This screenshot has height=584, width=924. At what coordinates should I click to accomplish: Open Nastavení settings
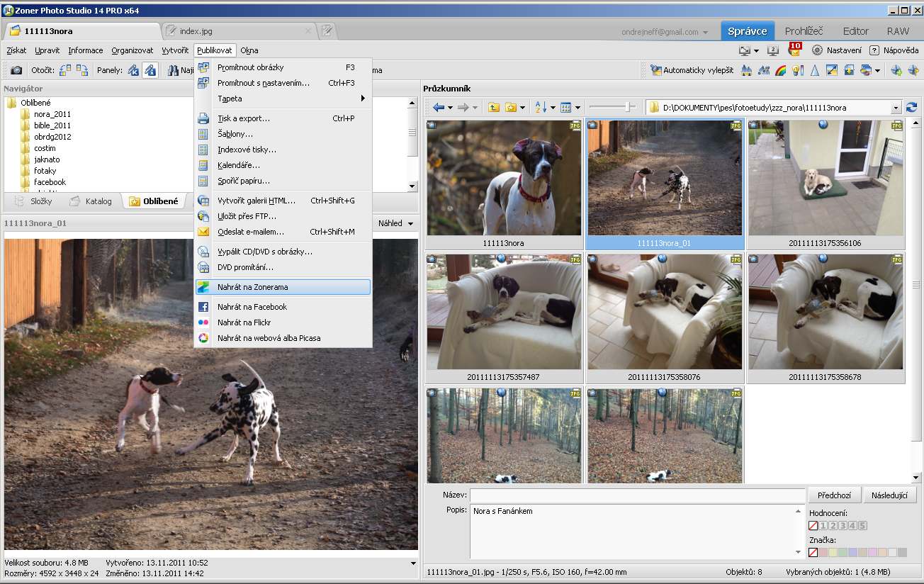[837, 50]
